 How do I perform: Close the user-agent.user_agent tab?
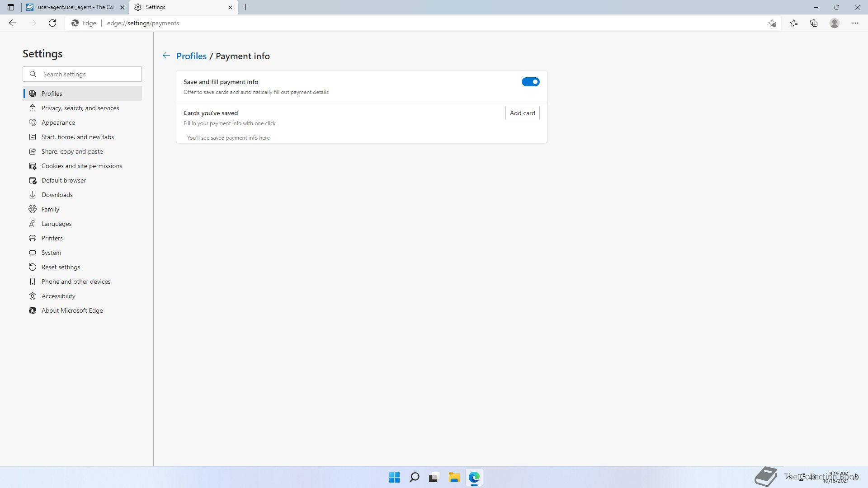[122, 7]
